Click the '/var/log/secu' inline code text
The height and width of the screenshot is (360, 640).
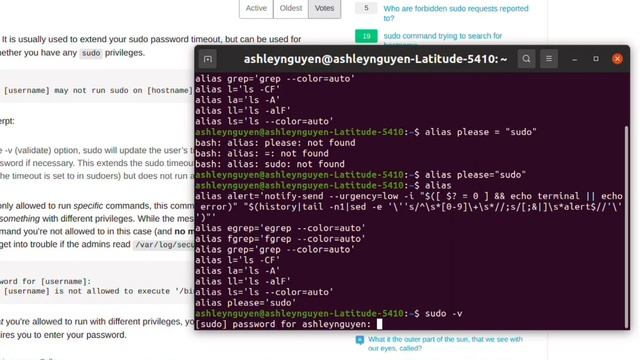click(x=164, y=244)
